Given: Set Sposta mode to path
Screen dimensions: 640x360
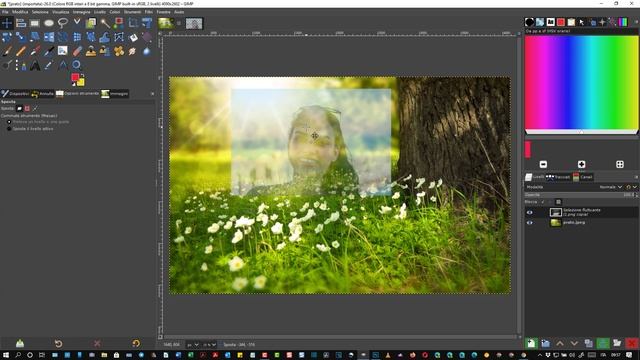Looking at the screenshot, I should coord(35,109).
